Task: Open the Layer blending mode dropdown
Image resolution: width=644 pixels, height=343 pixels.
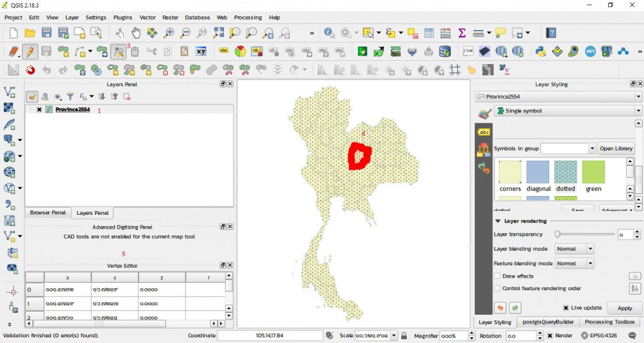Action: (x=575, y=249)
